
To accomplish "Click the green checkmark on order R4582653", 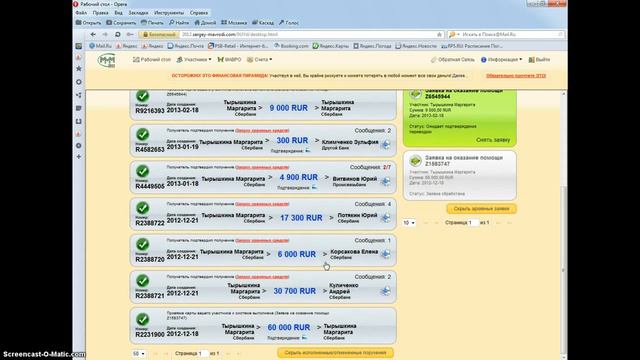I will [x=142, y=134].
